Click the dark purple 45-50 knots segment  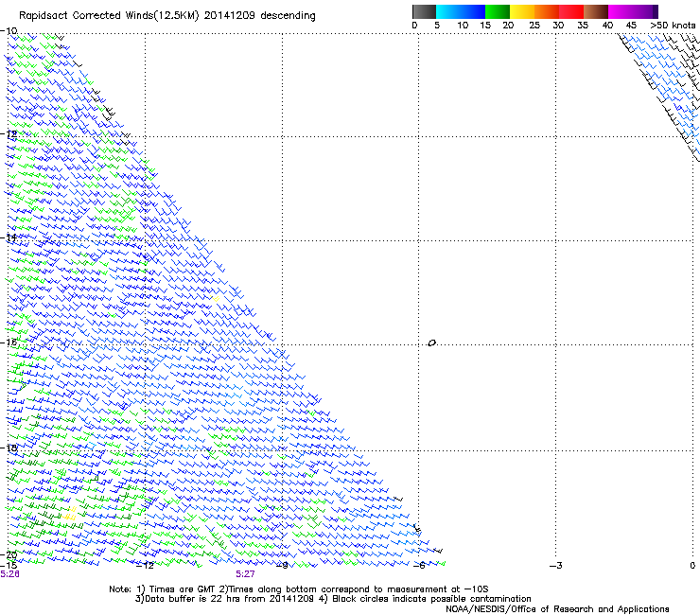[645, 11]
